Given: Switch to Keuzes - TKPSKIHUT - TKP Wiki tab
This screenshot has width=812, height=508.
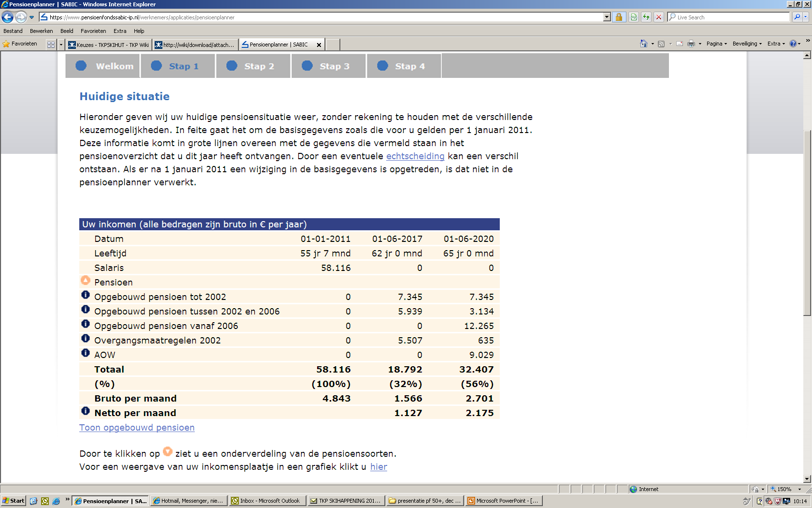Looking at the screenshot, I should click(x=109, y=45).
